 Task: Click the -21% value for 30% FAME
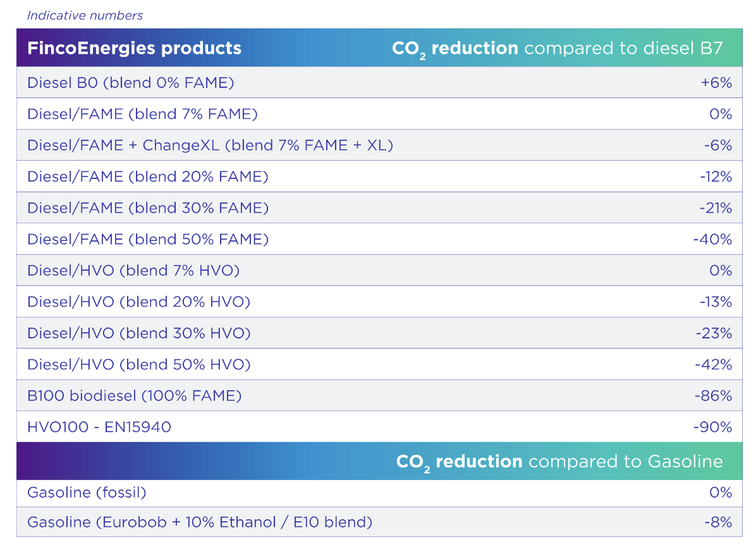point(716,208)
